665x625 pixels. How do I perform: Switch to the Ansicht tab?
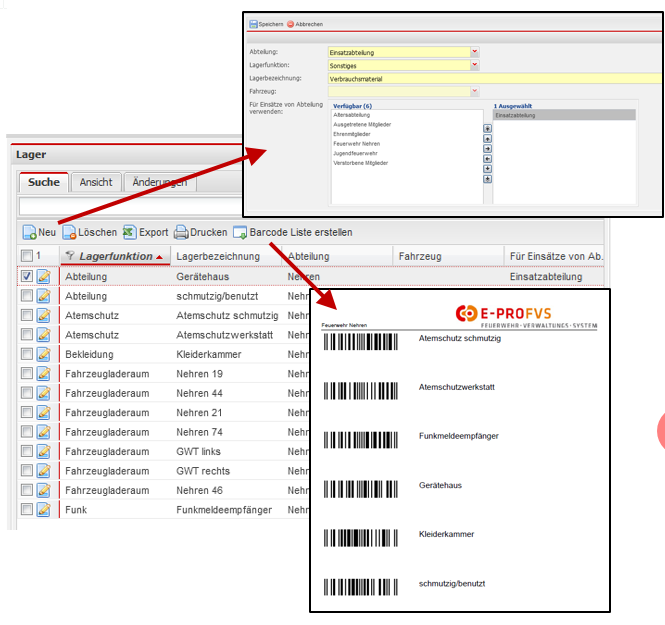click(x=96, y=182)
